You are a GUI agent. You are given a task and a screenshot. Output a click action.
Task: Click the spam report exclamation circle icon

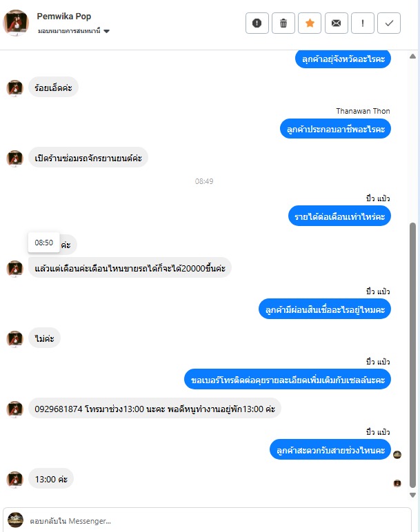pos(257,23)
